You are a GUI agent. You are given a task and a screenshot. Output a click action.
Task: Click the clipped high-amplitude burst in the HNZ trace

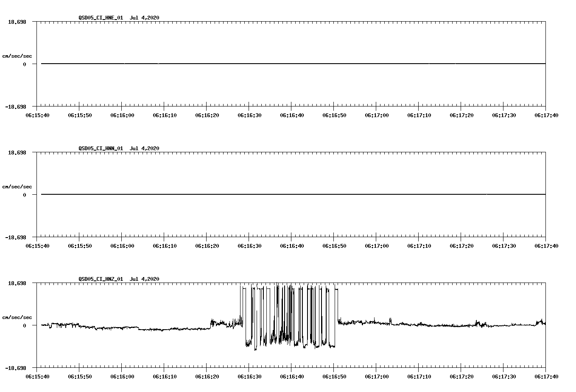(x=289, y=316)
